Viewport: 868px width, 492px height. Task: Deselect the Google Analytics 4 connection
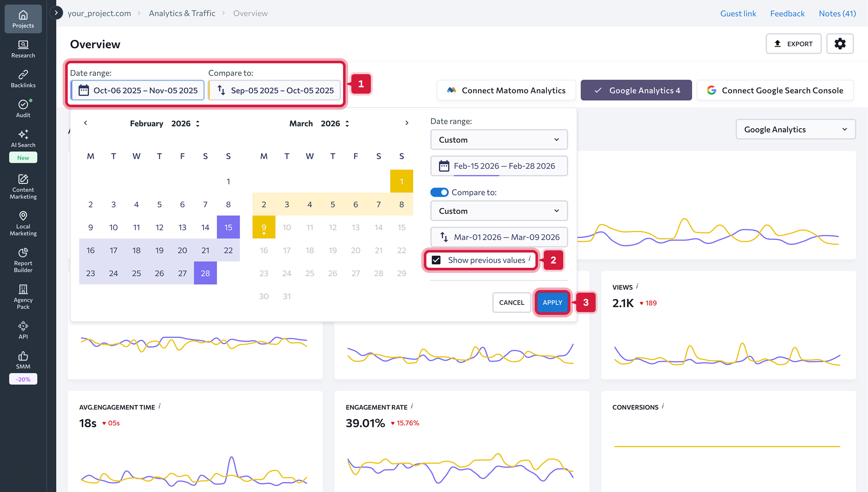[636, 90]
